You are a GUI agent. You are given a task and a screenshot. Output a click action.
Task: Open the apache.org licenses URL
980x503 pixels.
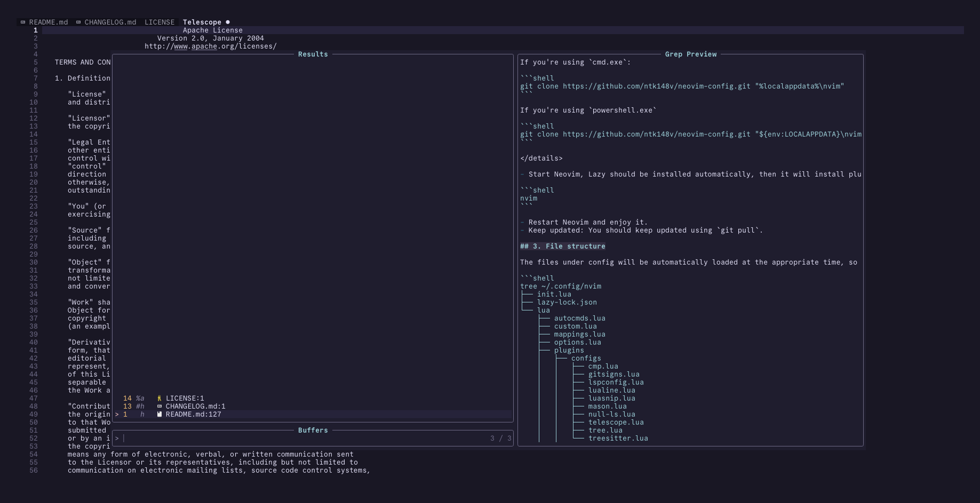coord(210,46)
